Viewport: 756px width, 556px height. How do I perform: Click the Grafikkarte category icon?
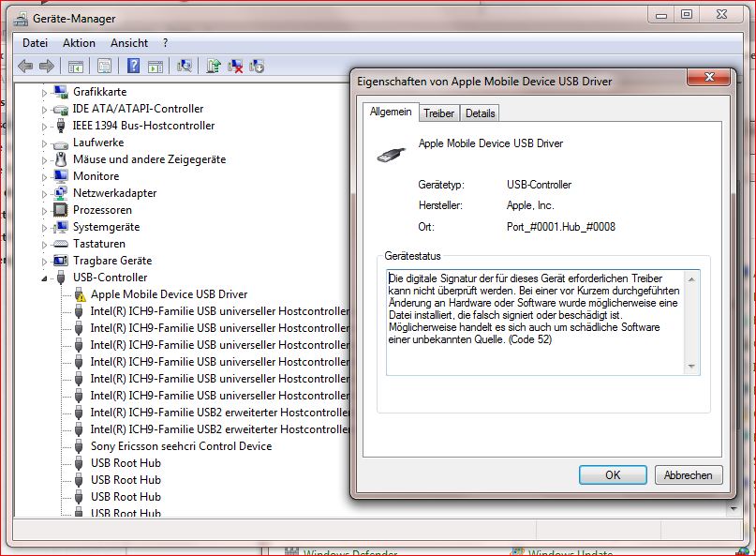[61, 92]
